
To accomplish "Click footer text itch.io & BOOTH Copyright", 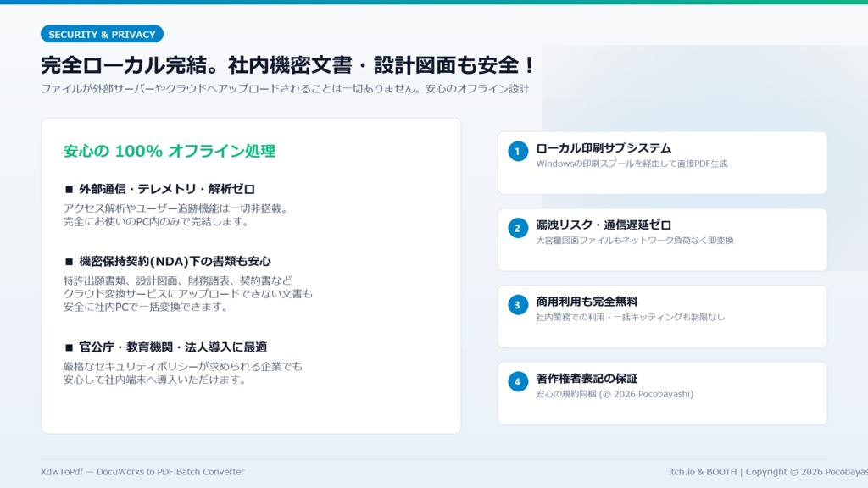I will click(768, 472).
